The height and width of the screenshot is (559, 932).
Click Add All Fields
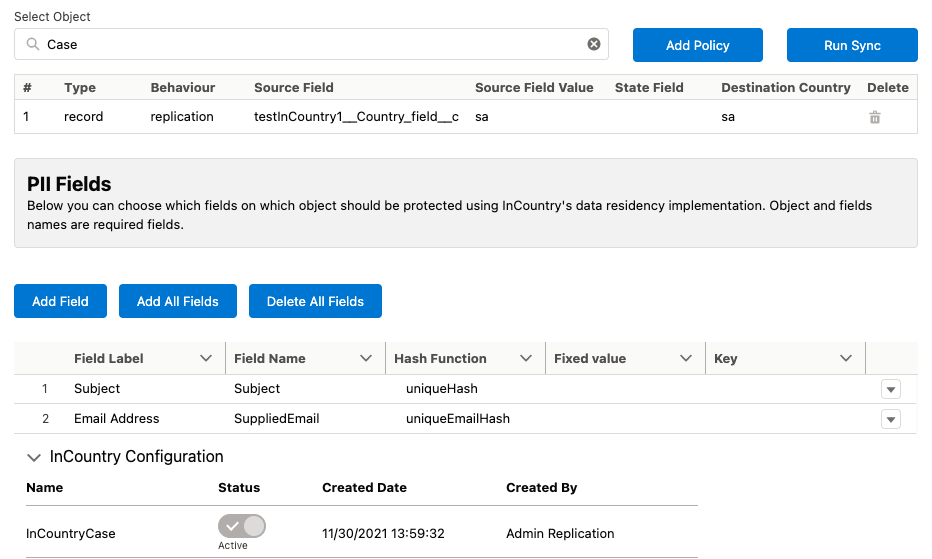[178, 301]
